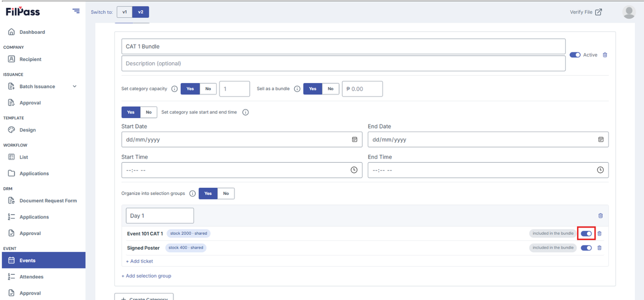
Task: Delete the Event 101 CAT 1 ticket
Action: click(x=599, y=233)
